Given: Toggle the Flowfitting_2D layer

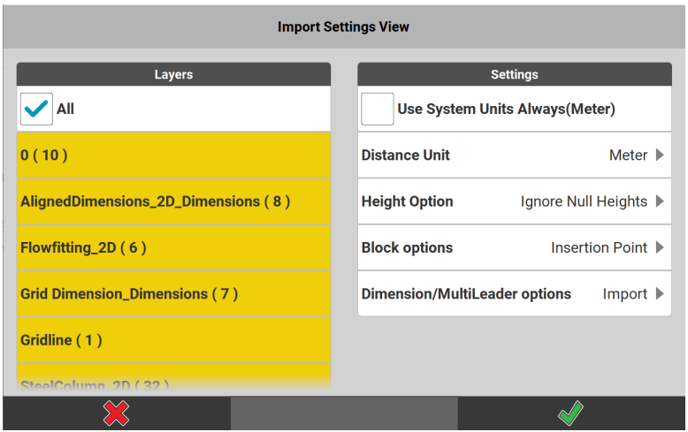Looking at the screenshot, I should click(173, 248).
